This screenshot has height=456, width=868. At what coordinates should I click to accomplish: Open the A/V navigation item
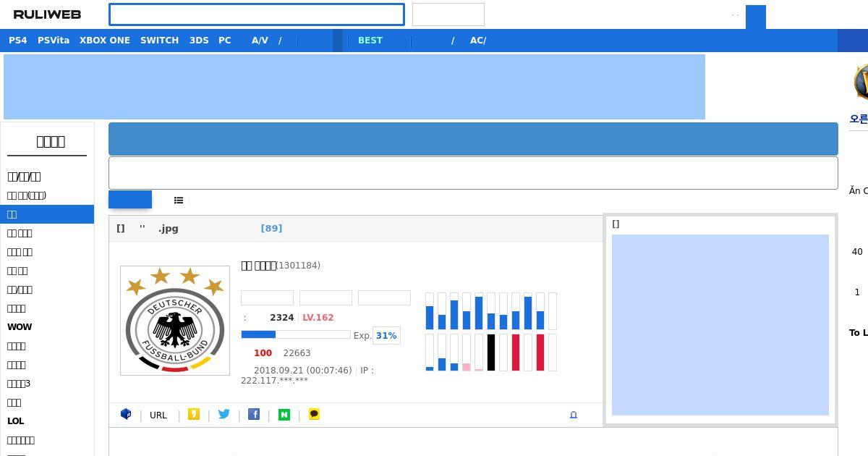260,41
